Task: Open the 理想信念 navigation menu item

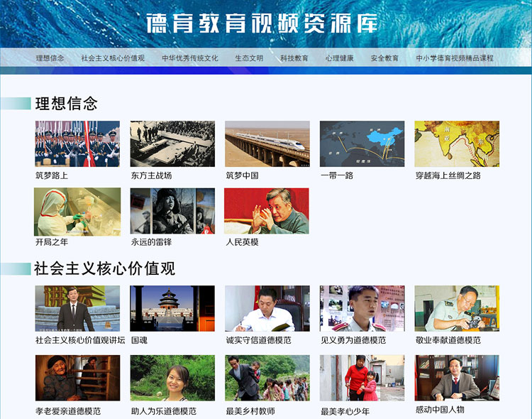Action: coord(50,58)
